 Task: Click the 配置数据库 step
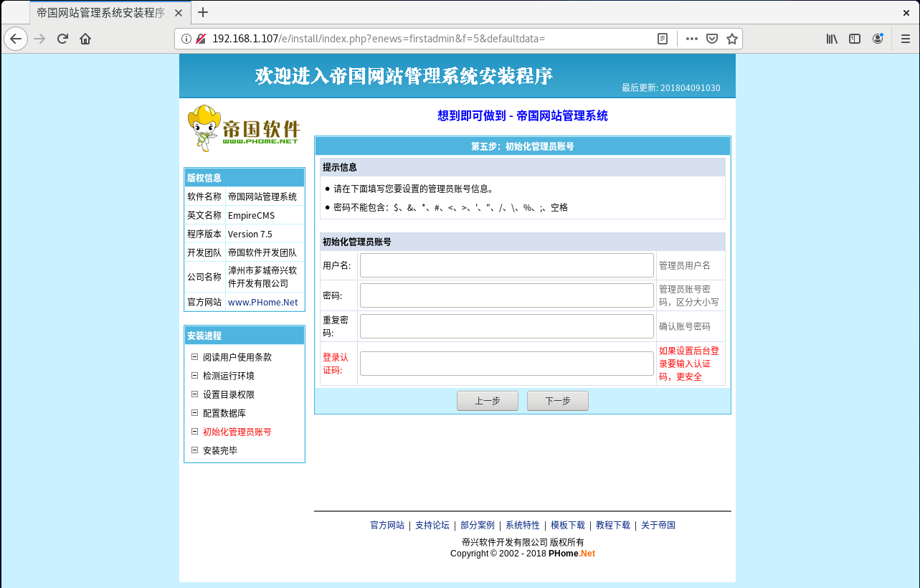(224, 413)
